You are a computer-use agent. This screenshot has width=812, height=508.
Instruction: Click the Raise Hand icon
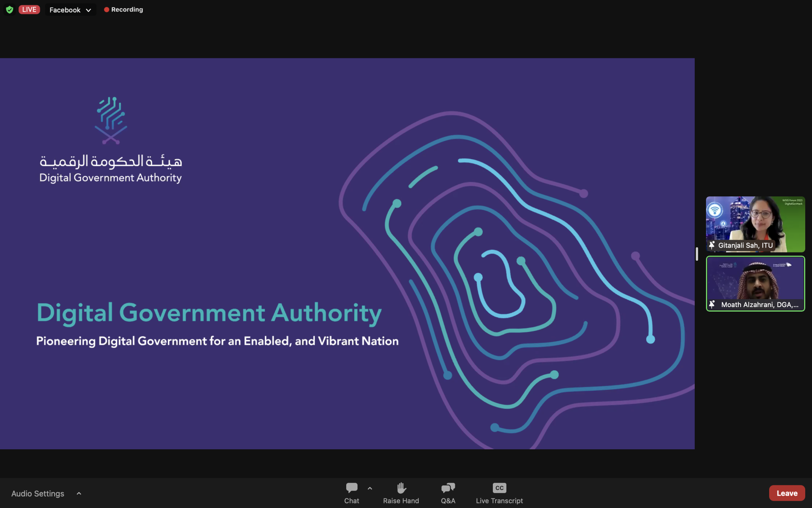click(401, 488)
